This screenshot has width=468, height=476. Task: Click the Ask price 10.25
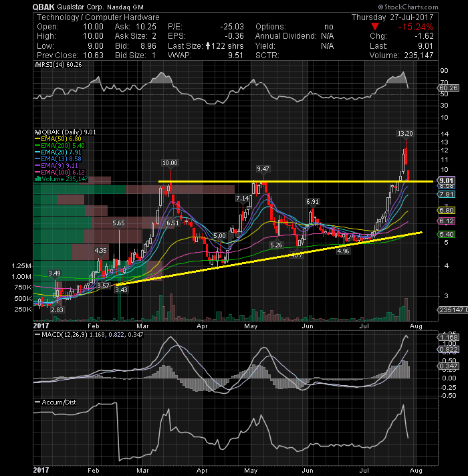click(x=146, y=27)
